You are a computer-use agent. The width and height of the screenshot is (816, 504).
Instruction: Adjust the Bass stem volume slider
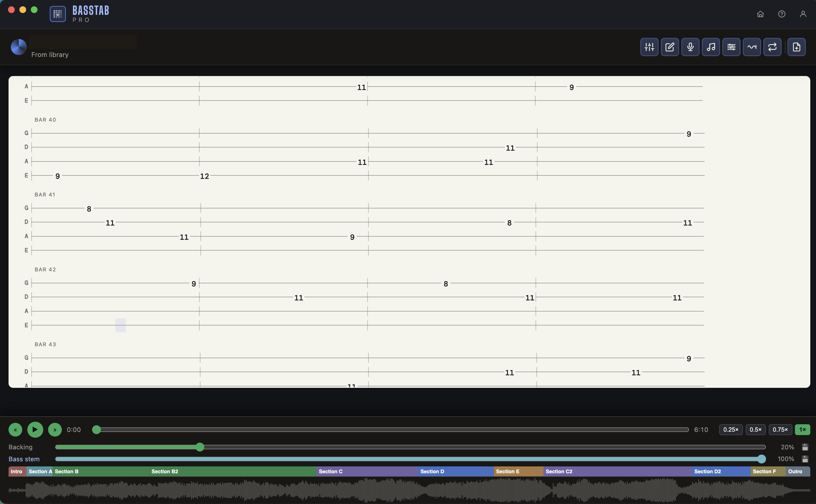[411, 459]
